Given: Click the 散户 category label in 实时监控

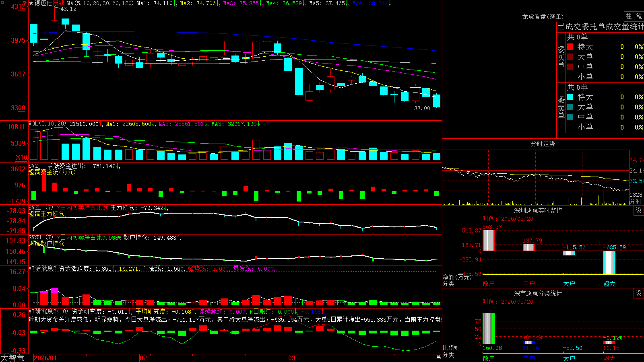Looking at the screenshot, I should click(x=489, y=284).
